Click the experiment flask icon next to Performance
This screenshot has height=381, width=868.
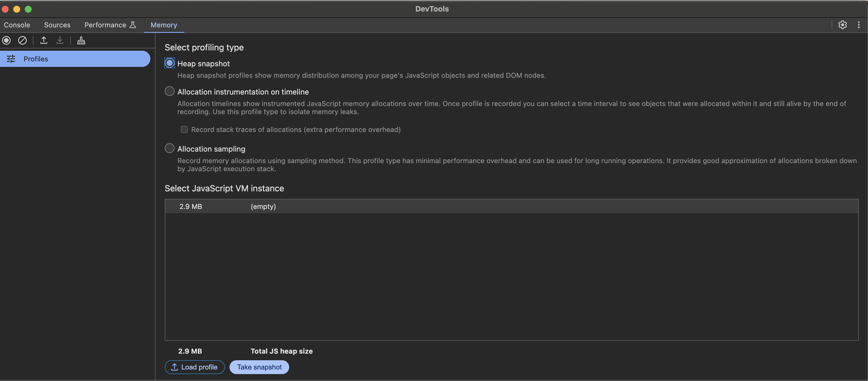pyautogui.click(x=133, y=24)
